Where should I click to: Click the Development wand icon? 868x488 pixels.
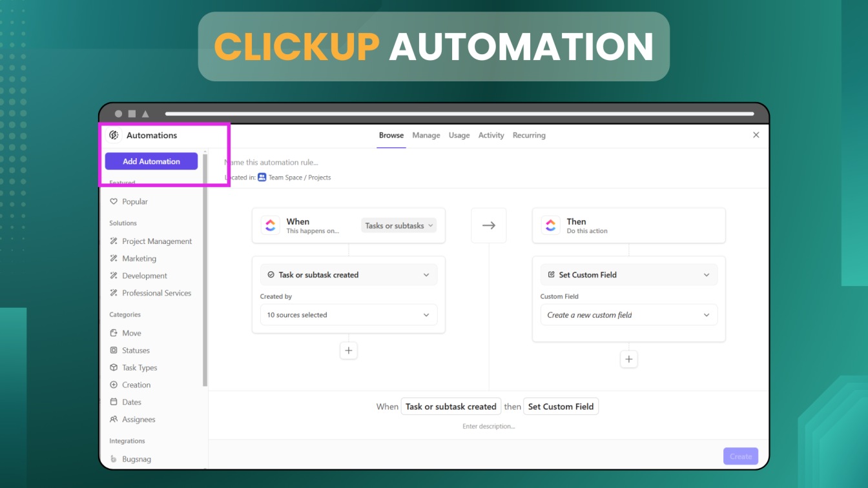pyautogui.click(x=114, y=276)
